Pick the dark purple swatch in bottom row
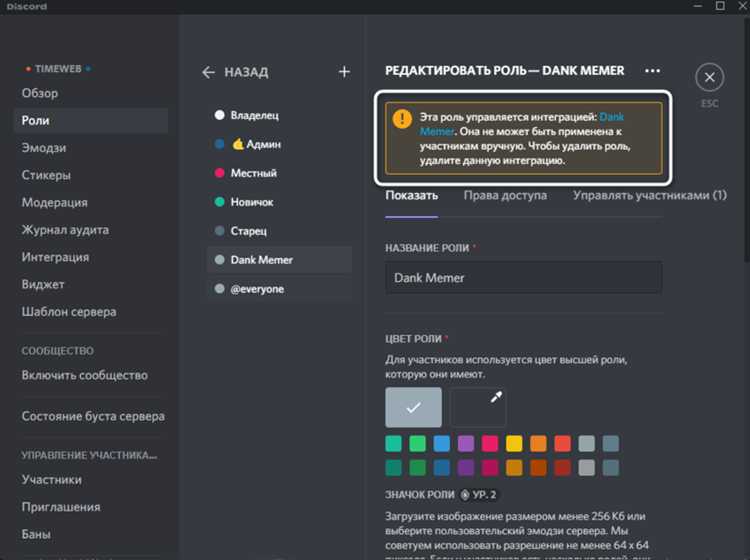750x560 pixels. 466,468
